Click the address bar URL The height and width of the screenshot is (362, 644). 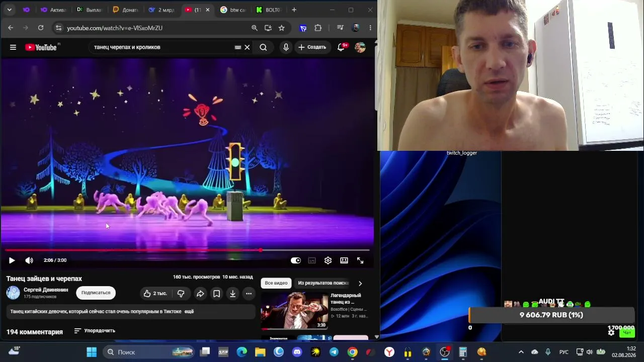click(x=115, y=28)
